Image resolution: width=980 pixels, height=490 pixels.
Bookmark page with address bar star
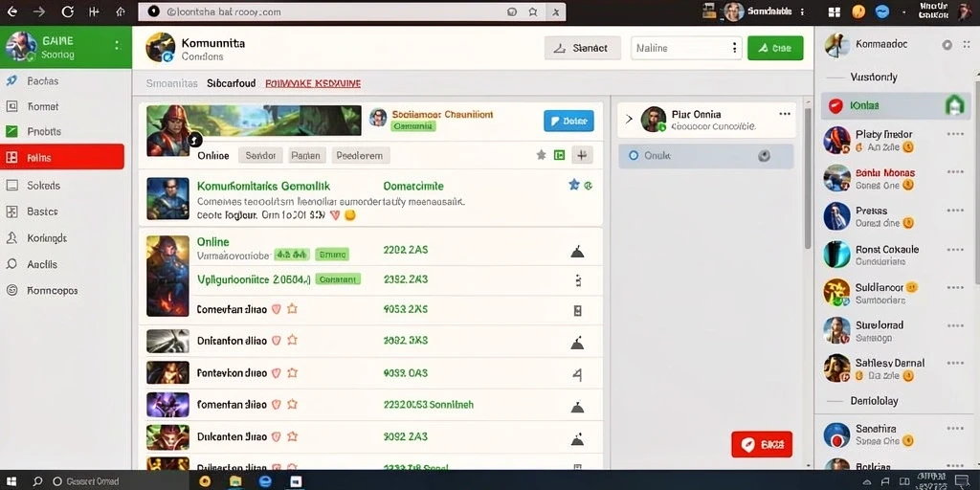[532, 11]
